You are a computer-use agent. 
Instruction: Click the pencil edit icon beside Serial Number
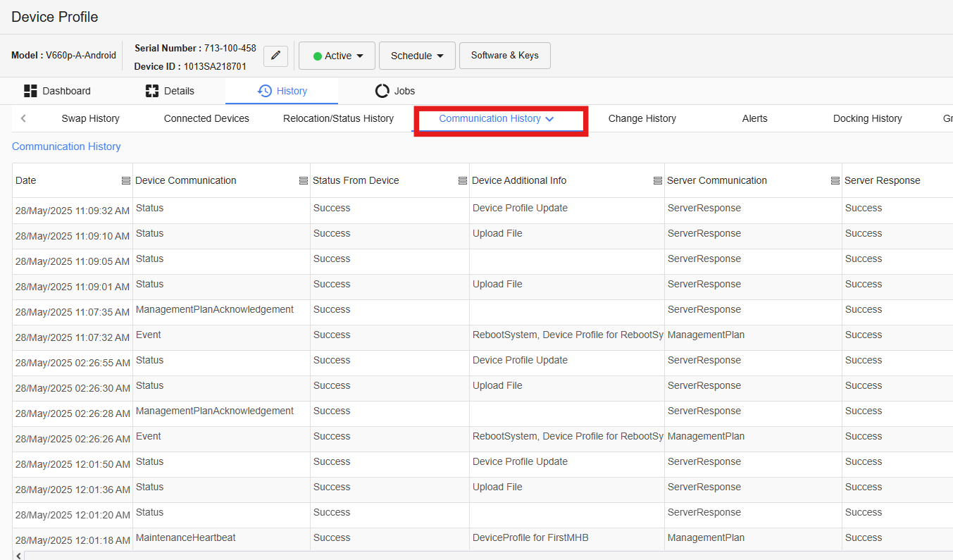(275, 56)
